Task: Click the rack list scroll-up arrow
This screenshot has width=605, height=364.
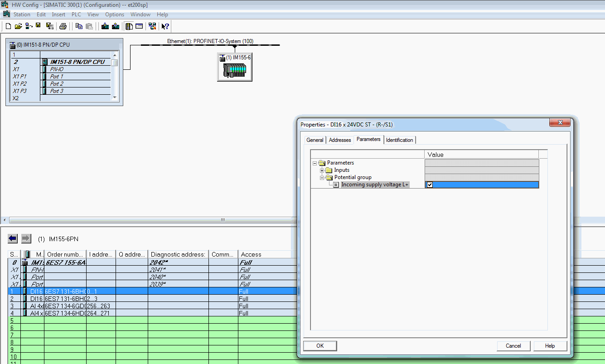Action: click(x=115, y=54)
